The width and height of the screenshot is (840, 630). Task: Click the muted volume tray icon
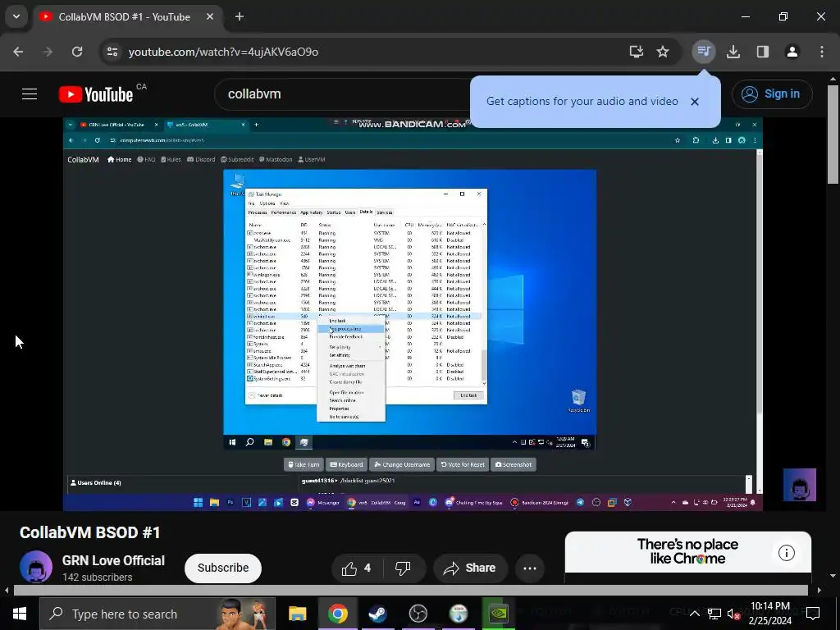[x=733, y=614]
